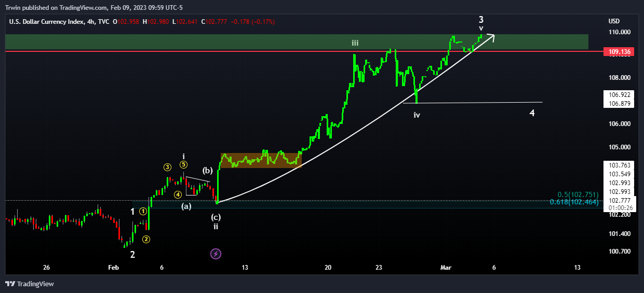The image size is (644, 293).
Task: Select the (b) correction label
Action: [x=208, y=170]
